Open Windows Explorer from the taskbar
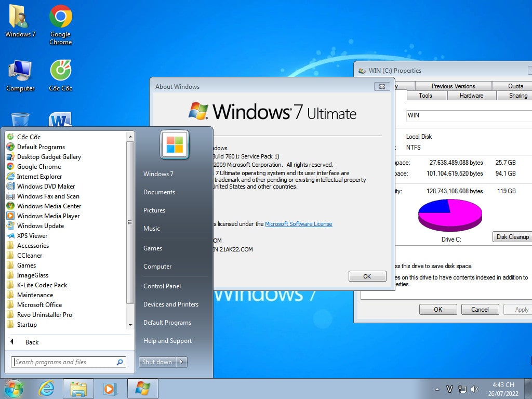 (78, 389)
